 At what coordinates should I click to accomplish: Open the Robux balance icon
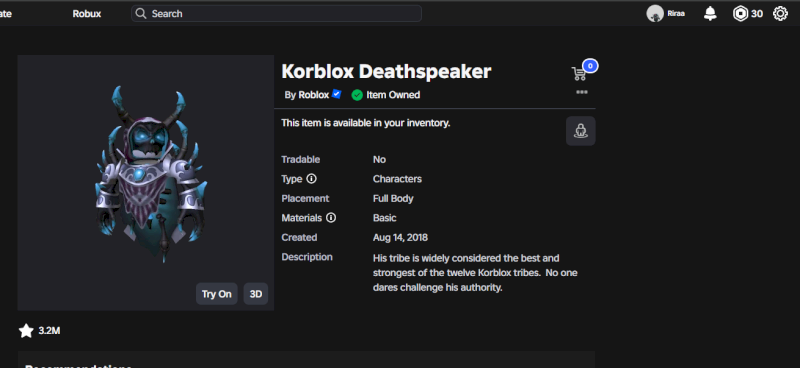pyautogui.click(x=740, y=14)
